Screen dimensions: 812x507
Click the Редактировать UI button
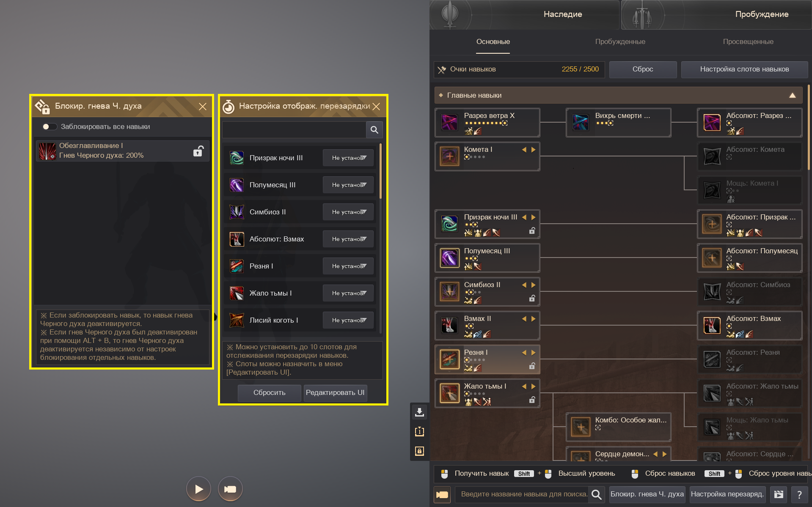click(335, 393)
